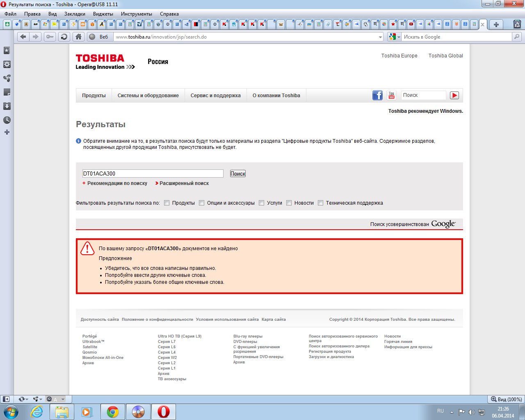This screenshot has width=525, height=420.
Task: Open the Notes panel in the sidebar
Action: 7,92
